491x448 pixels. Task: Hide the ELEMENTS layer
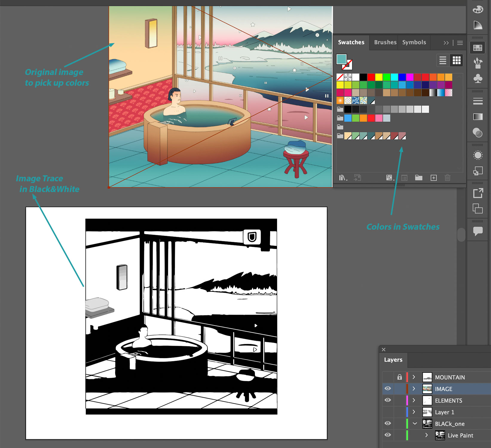coord(388,400)
